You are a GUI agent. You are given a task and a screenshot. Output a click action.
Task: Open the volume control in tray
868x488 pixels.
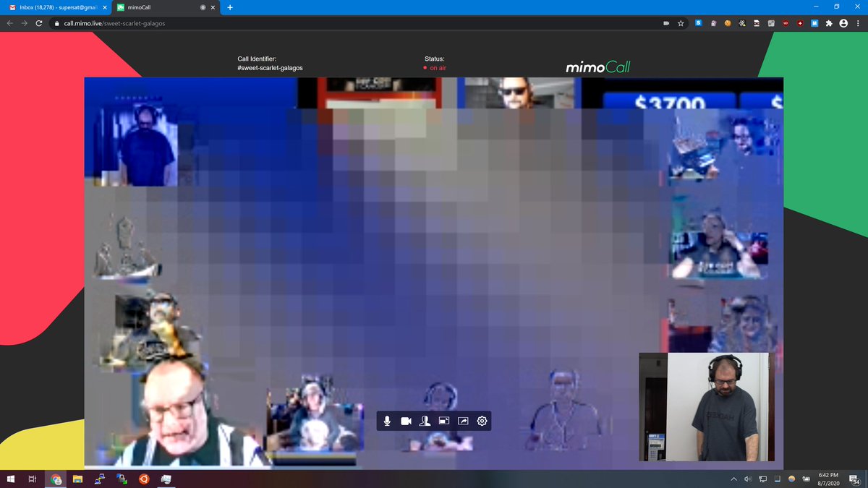[748, 479]
